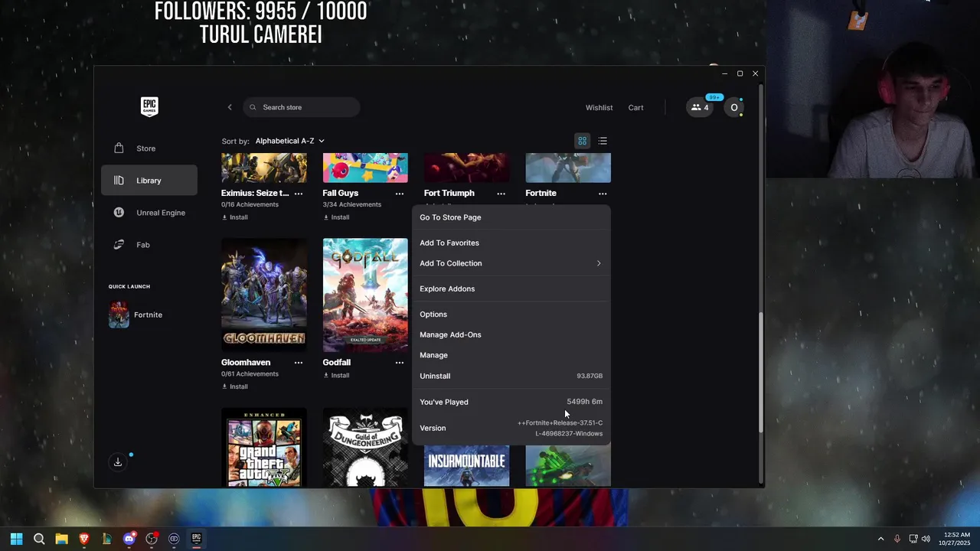Screen dimensions: 980x551
Task: Click the microphone tray icon
Action: point(897,539)
